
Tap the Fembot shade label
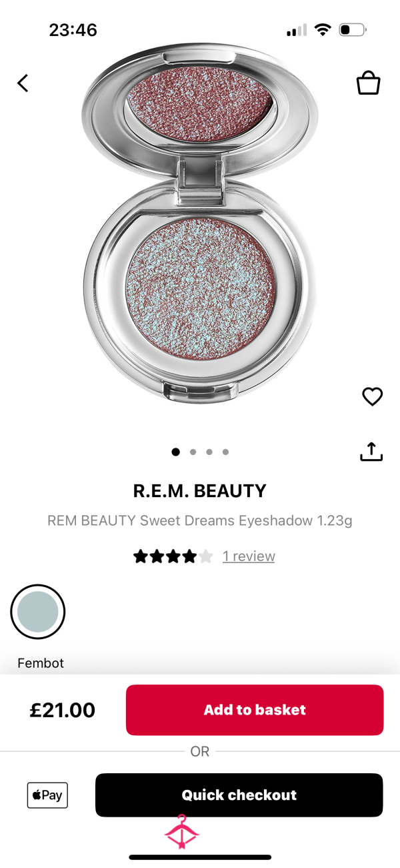41,663
